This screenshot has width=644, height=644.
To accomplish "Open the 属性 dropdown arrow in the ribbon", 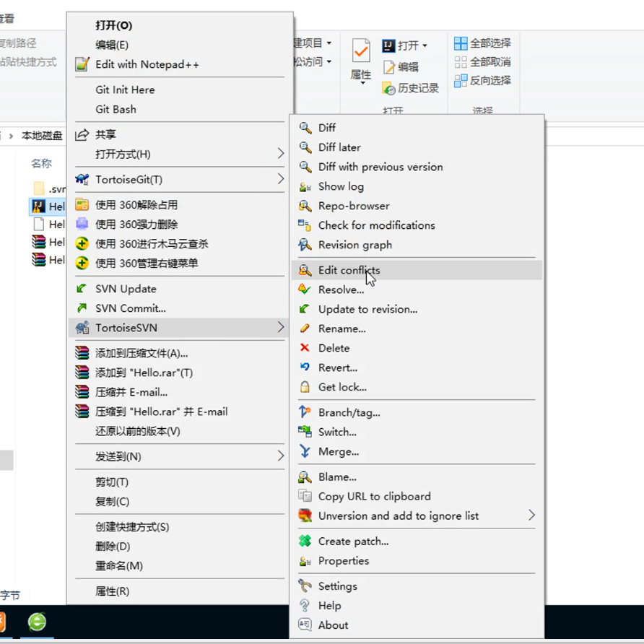I will 362,83.
